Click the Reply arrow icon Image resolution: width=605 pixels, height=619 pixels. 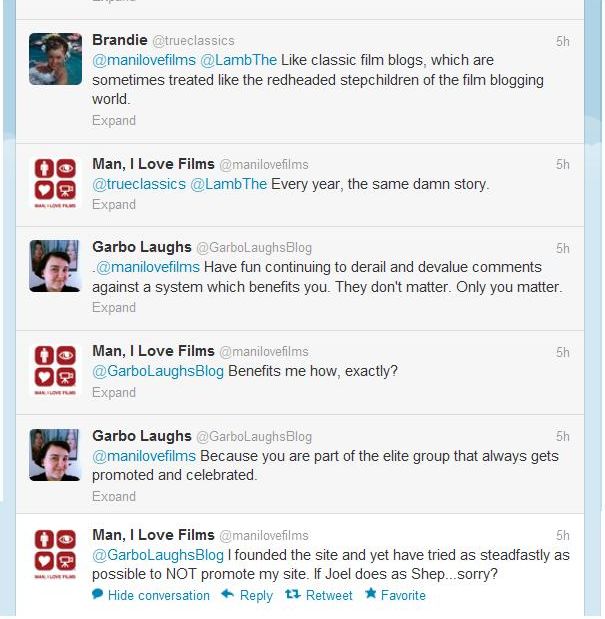pyautogui.click(x=227, y=595)
